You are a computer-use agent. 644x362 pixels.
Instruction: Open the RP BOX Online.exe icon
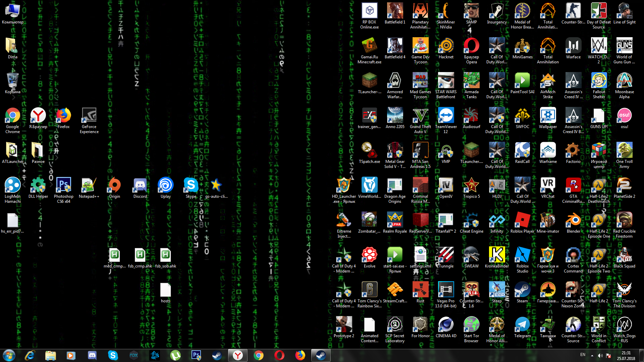[370, 16]
